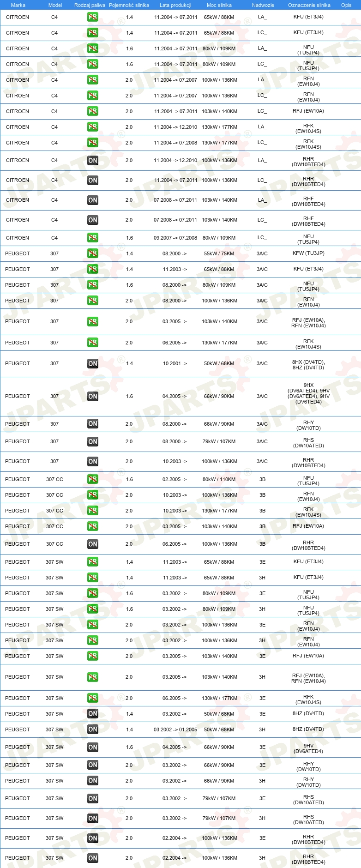
Task: Click engine code cell 'KFW (TU3JP)'
Action: tap(308, 253)
